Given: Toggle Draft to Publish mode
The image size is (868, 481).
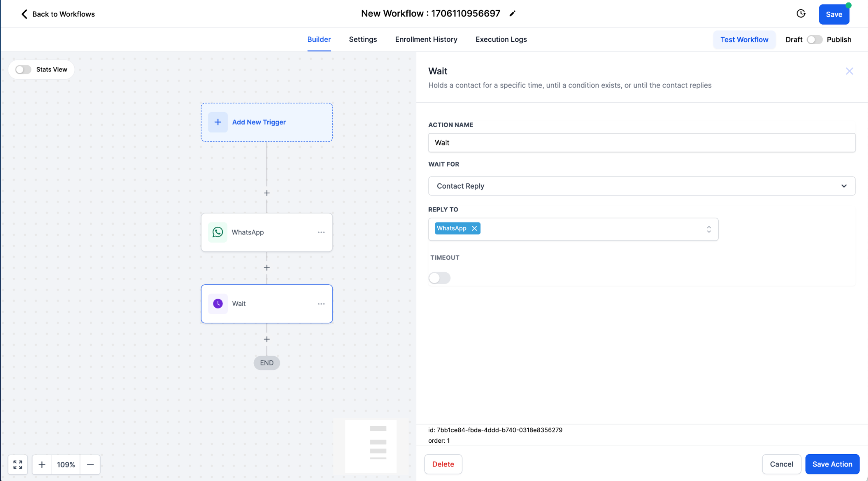Looking at the screenshot, I should pyautogui.click(x=814, y=40).
